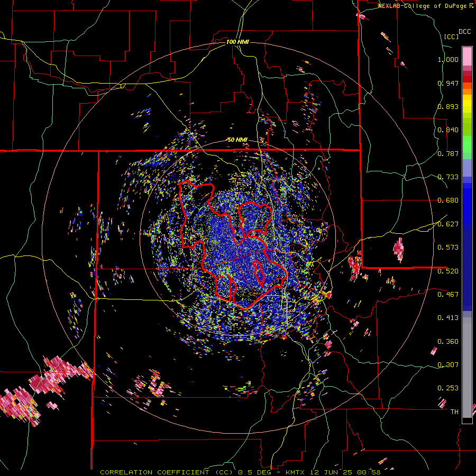Click the DCC legend heading
The width and height of the screenshot is (476, 476).
coord(464,32)
